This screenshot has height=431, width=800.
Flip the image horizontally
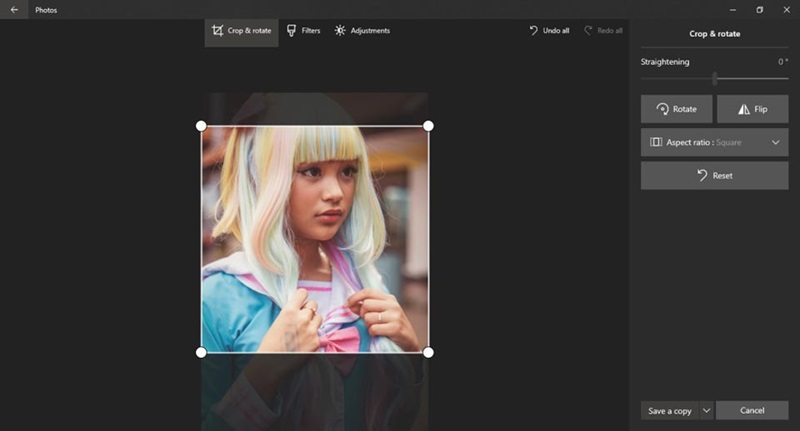coord(752,109)
